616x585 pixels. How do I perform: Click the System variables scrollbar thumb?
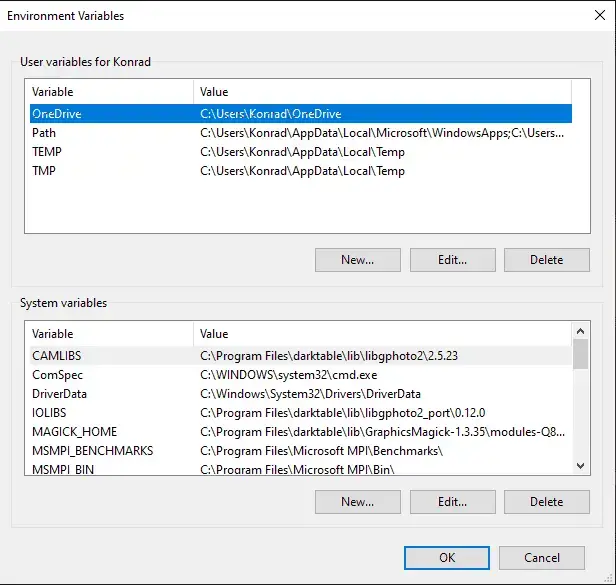click(580, 354)
